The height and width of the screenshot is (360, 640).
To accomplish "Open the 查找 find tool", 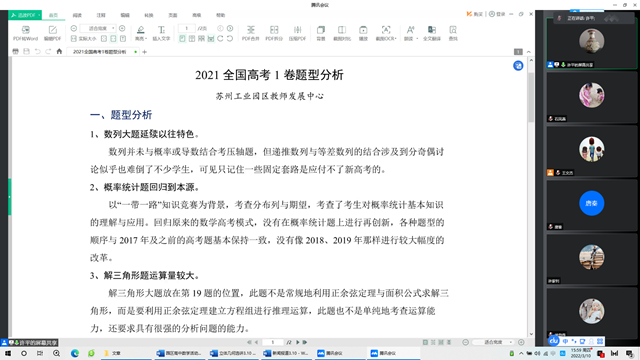I will 453,33.
